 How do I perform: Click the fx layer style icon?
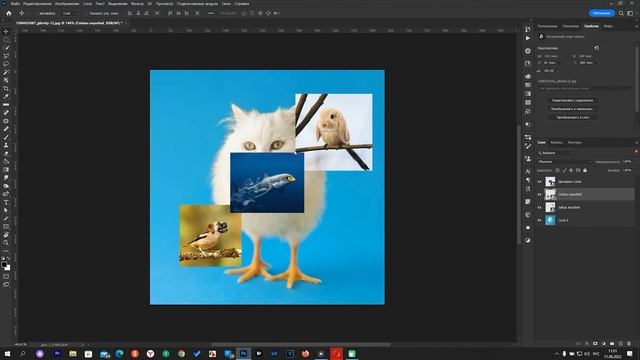(x=587, y=344)
